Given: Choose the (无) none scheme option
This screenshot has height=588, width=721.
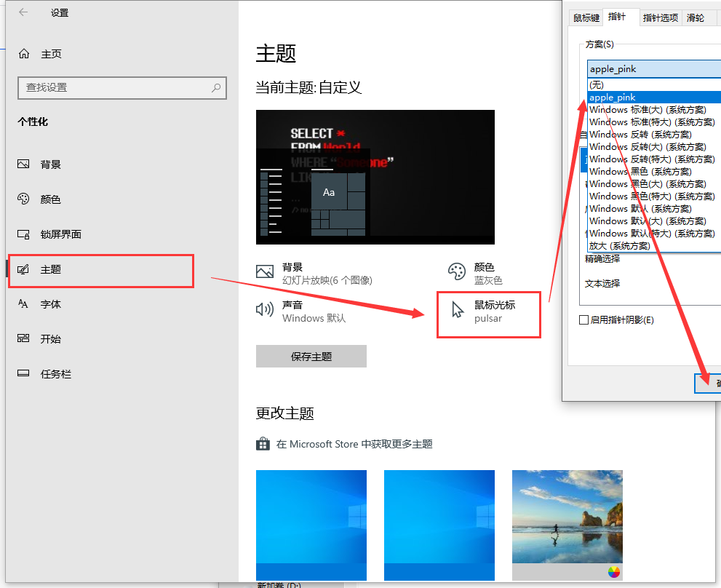Looking at the screenshot, I should click(597, 84).
